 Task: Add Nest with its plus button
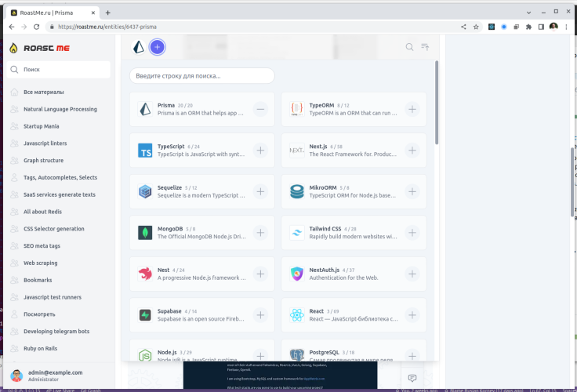click(260, 274)
